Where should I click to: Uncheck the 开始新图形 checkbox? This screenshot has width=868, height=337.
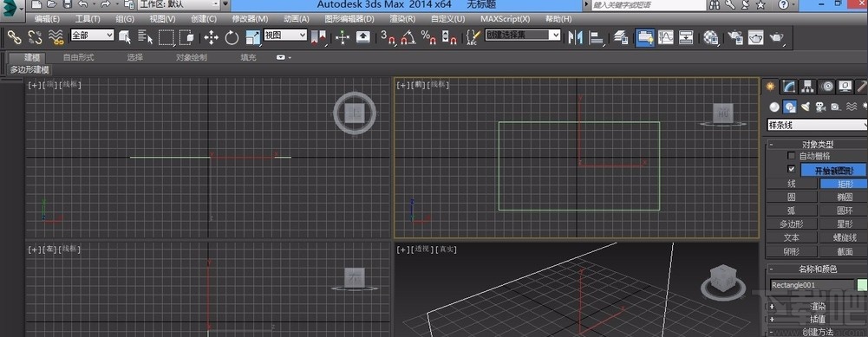point(791,169)
